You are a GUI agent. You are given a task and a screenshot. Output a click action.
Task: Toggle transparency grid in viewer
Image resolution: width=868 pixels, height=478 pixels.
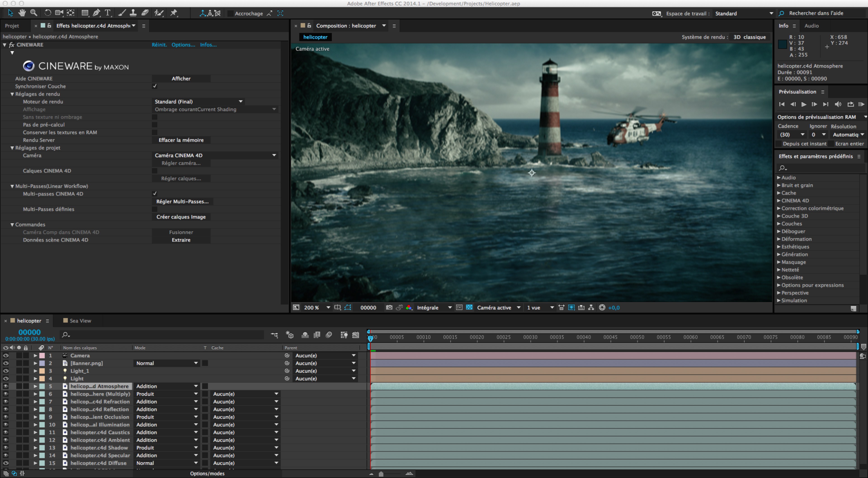(x=469, y=307)
